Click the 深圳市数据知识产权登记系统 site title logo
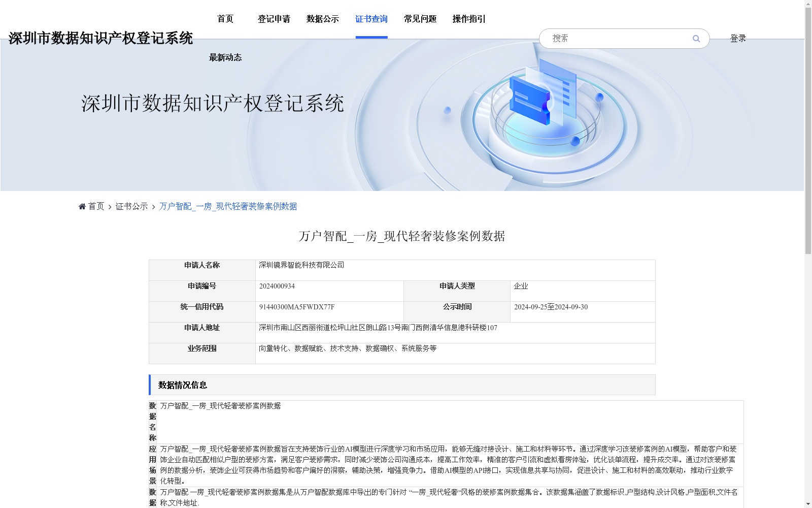Viewport: 812px width, 508px height. tap(100, 38)
